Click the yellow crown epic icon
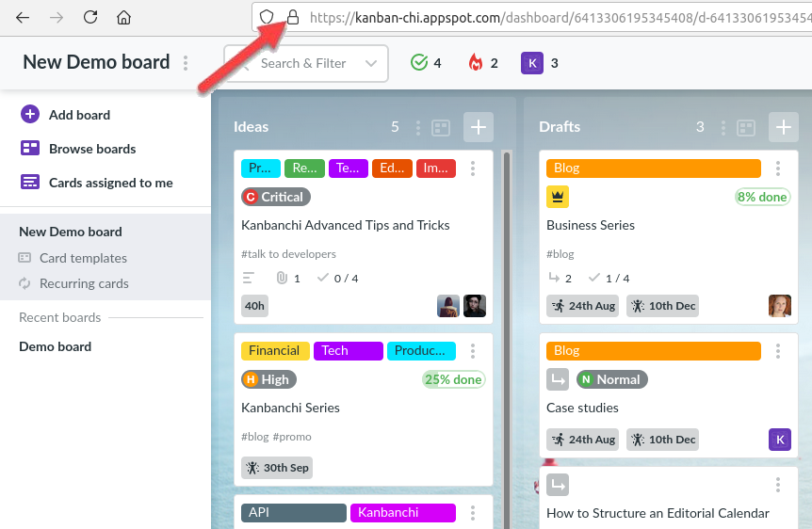Viewport: 812px width, 529px height. click(558, 197)
